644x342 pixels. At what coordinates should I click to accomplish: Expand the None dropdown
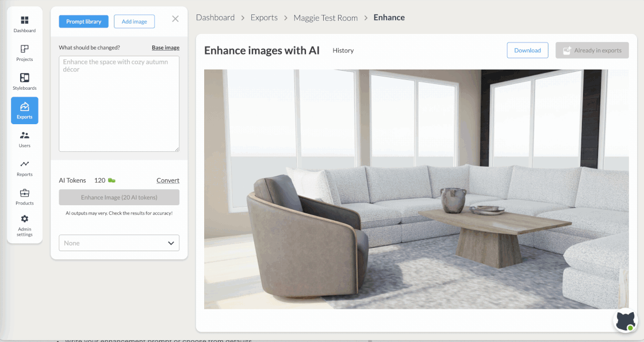tap(119, 243)
